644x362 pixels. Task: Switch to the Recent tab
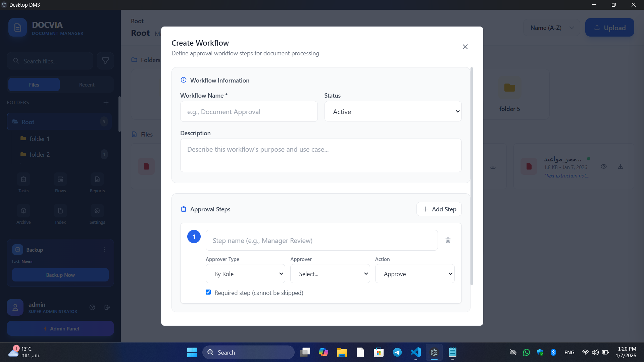click(87, 85)
